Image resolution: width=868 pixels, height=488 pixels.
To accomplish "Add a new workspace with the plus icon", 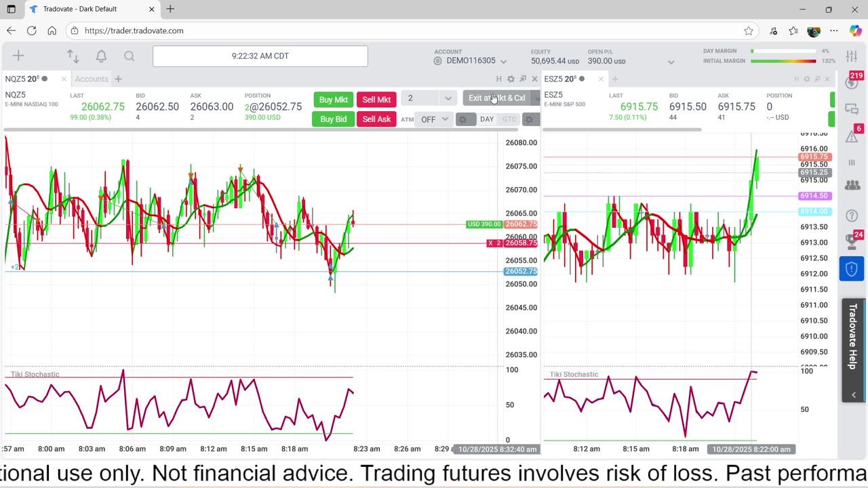I will click(x=18, y=56).
